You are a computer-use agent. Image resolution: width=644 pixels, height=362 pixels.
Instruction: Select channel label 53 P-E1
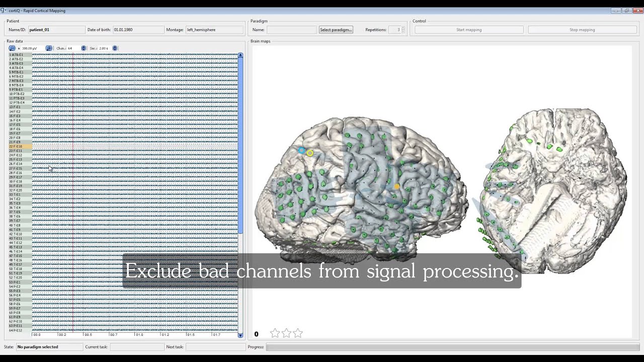[x=20, y=282]
